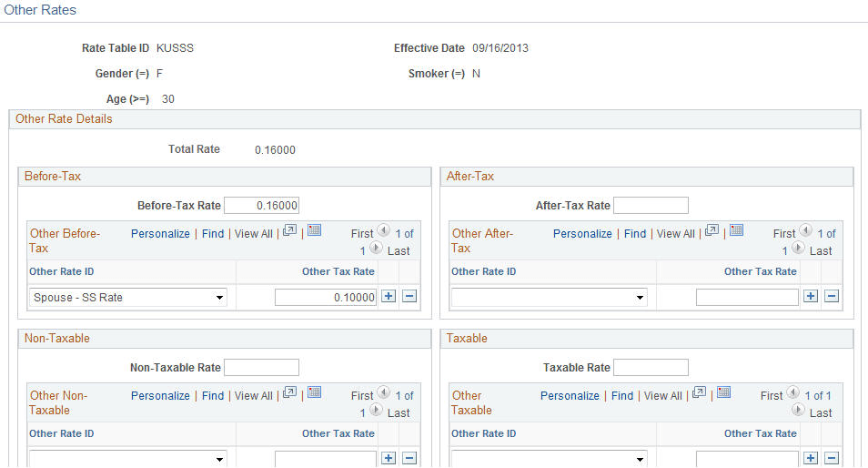Open Other Non-Taxable grid in new window icon
The image size is (868, 468).
pos(289,392)
